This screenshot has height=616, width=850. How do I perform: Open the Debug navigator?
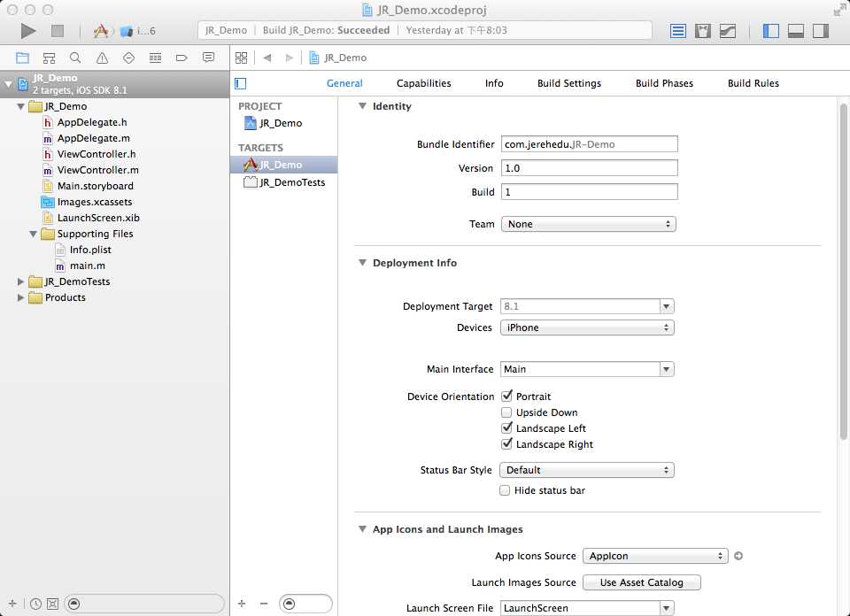pos(155,58)
